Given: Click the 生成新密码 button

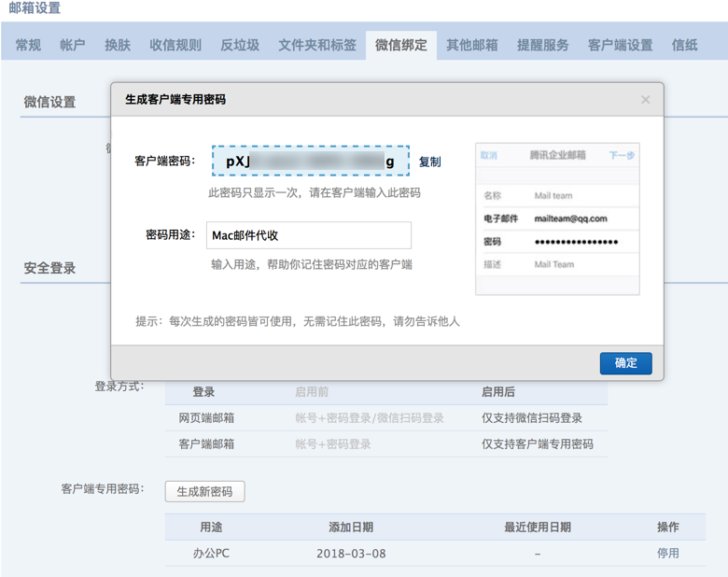Looking at the screenshot, I should point(204,491).
